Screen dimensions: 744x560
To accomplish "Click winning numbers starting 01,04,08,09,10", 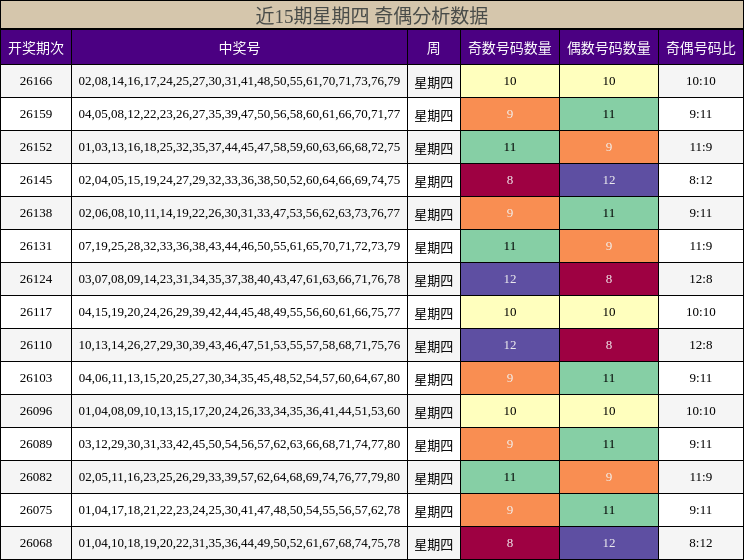I will (x=239, y=411).
